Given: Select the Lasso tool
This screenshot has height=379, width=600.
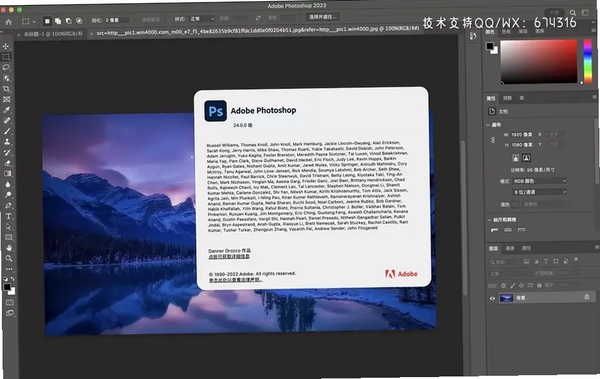Looking at the screenshot, I should (x=6, y=67).
